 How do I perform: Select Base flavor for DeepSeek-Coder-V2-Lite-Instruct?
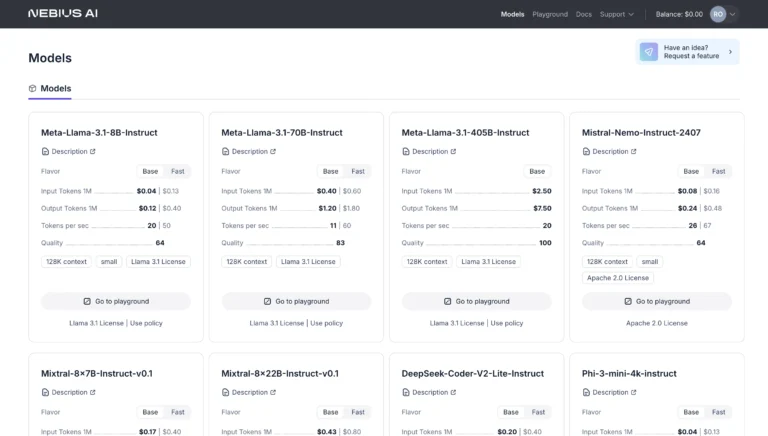click(511, 412)
